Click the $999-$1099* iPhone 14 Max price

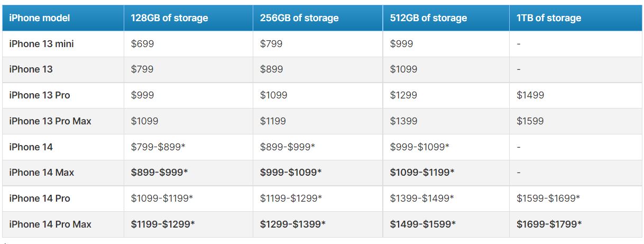tap(290, 173)
